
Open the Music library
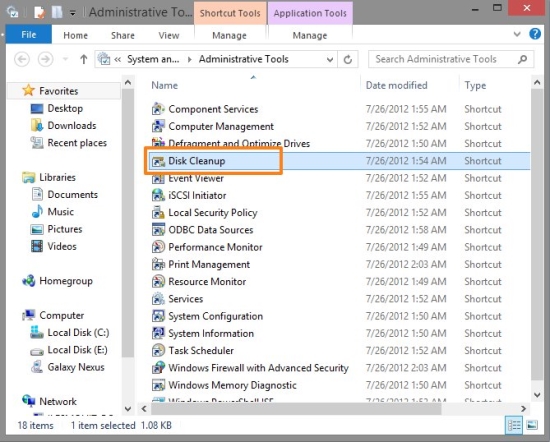coord(61,212)
